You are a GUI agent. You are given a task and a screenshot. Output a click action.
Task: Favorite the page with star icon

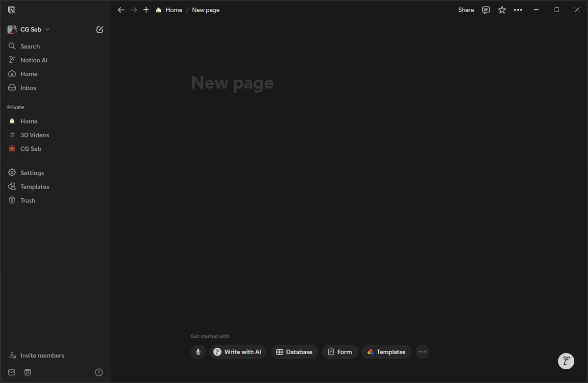click(x=502, y=10)
